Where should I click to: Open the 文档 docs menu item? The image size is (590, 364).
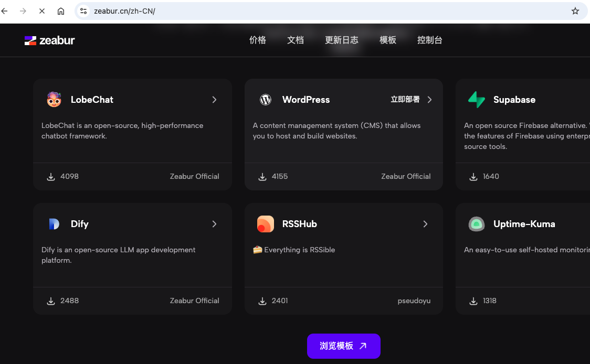(x=296, y=40)
